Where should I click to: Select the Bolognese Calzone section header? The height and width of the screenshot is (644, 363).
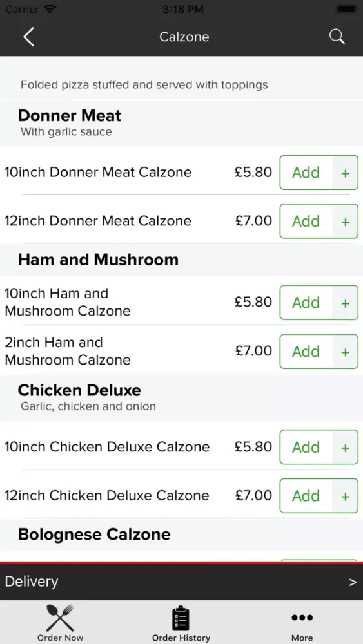pos(94,535)
